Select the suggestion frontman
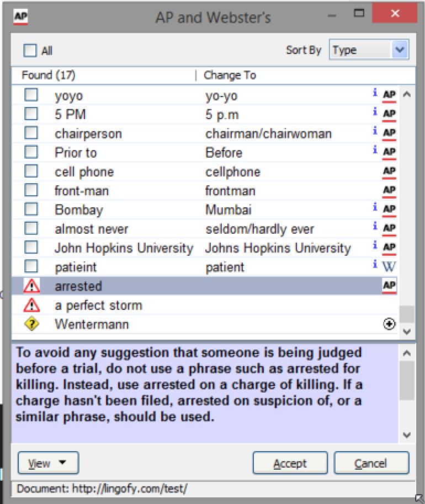The height and width of the screenshot is (504, 425). click(x=230, y=191)
